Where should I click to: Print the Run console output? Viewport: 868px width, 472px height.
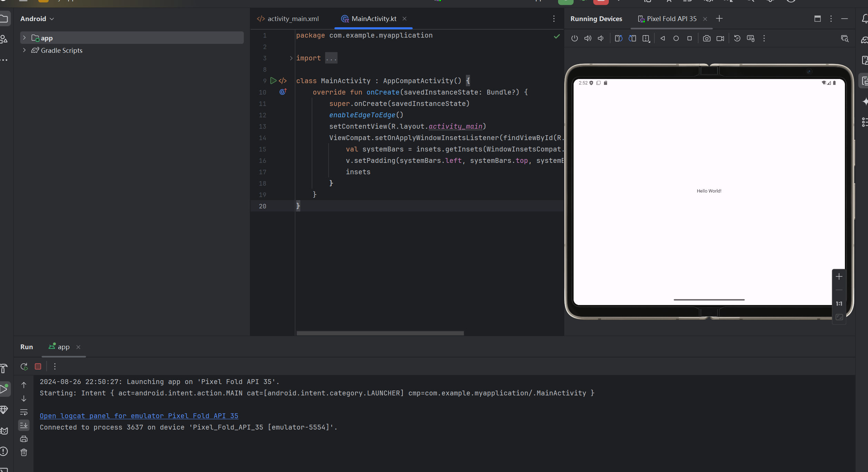pyautogui.click(x=24, y=439)
